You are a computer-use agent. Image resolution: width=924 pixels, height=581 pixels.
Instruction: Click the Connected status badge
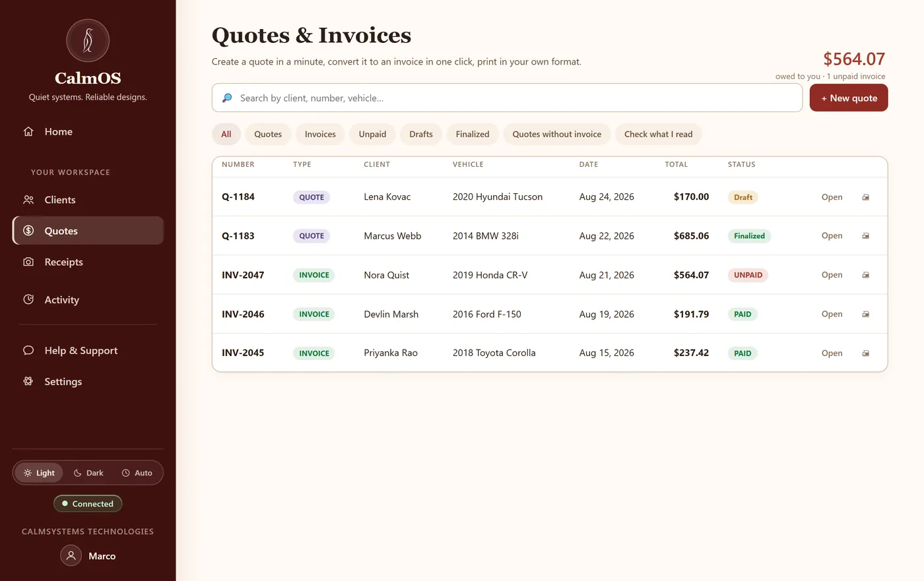coord(88,504)
